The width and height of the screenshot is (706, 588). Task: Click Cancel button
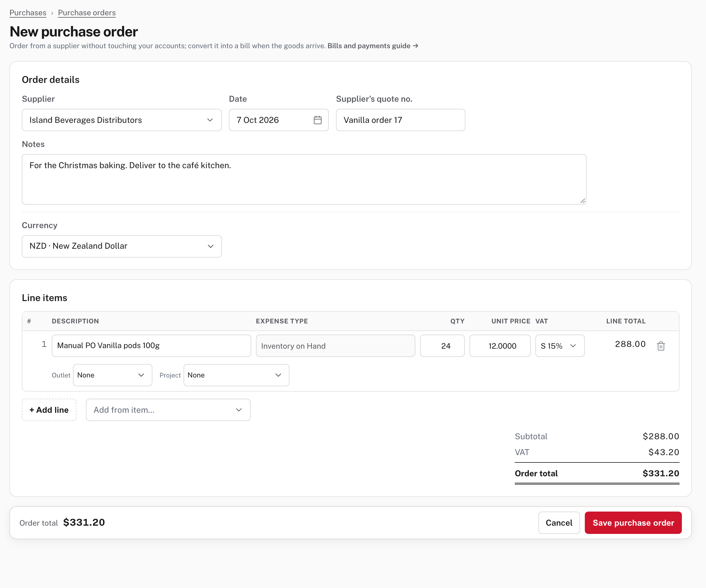559,523
